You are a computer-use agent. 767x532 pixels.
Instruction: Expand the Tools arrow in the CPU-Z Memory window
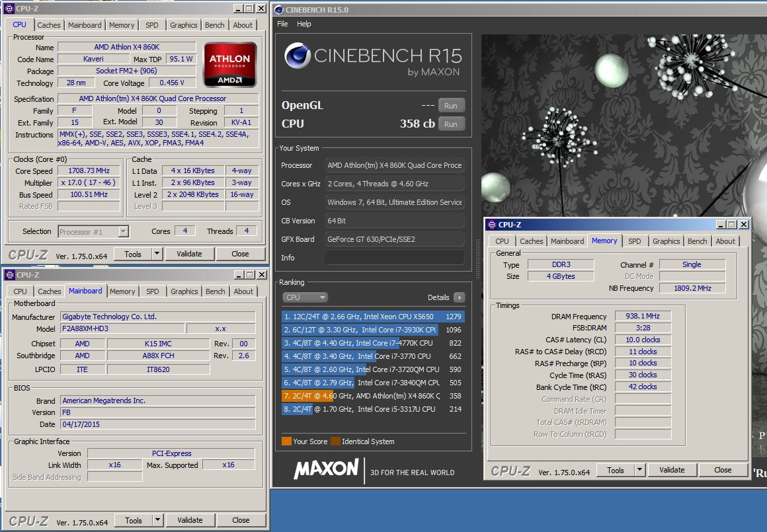640,470
